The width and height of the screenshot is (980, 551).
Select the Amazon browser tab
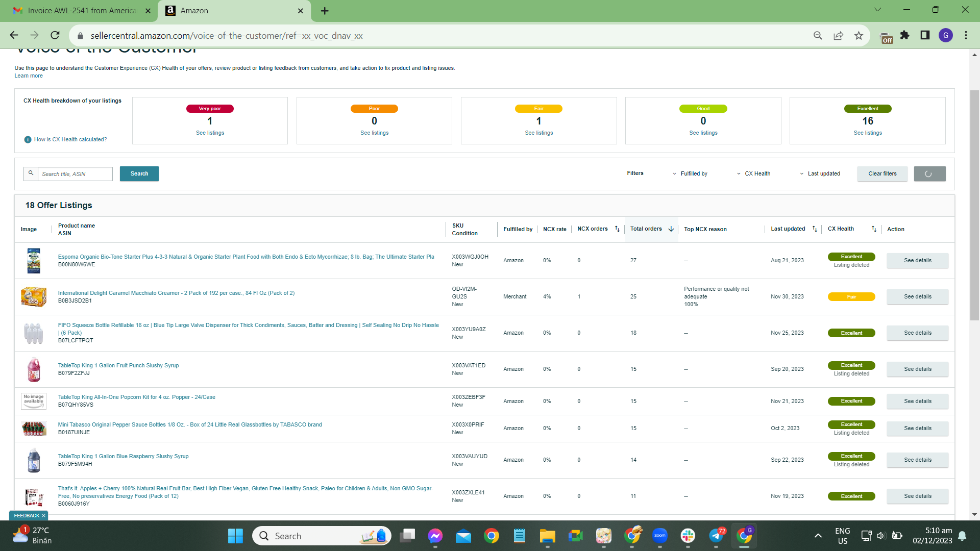coord(234,11)
